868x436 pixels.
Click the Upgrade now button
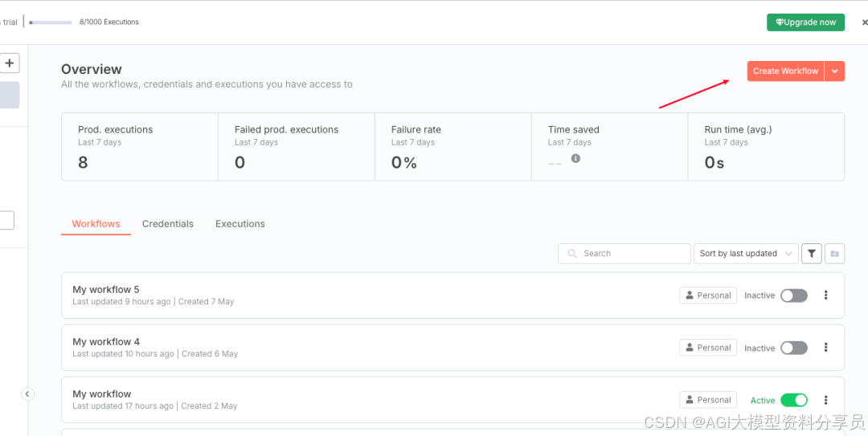pyautogui.click(x=805, y=22)
